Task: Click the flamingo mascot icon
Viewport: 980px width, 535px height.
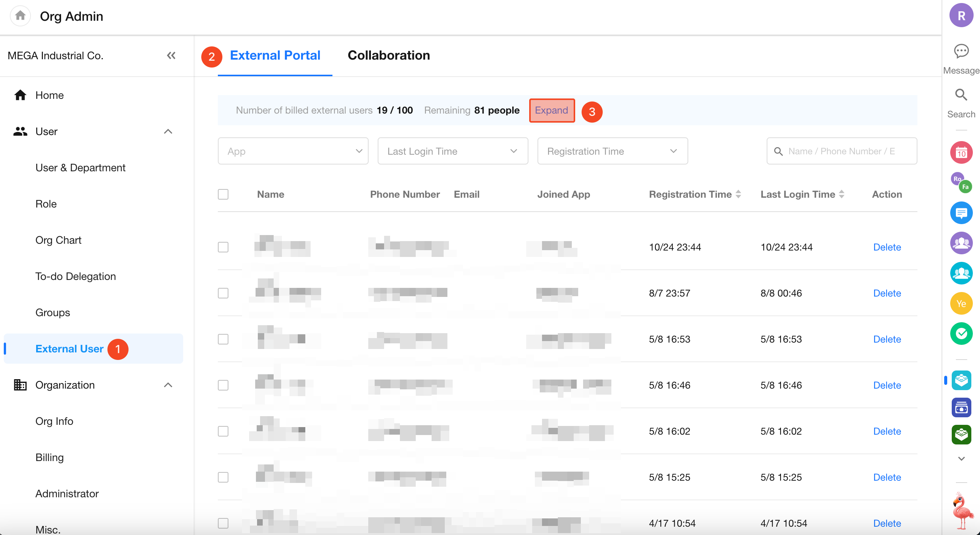Action: coord(962,510)
